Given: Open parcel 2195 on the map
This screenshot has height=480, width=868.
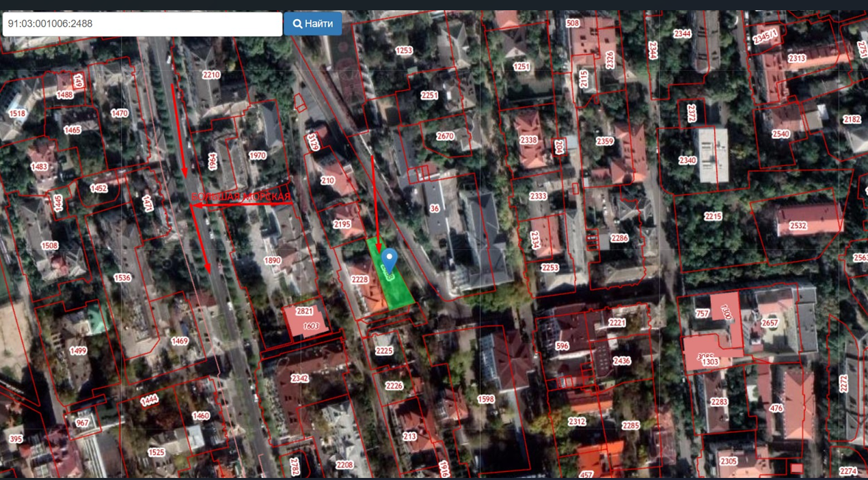Looking at the screenshot, I should tap(342, 224).
